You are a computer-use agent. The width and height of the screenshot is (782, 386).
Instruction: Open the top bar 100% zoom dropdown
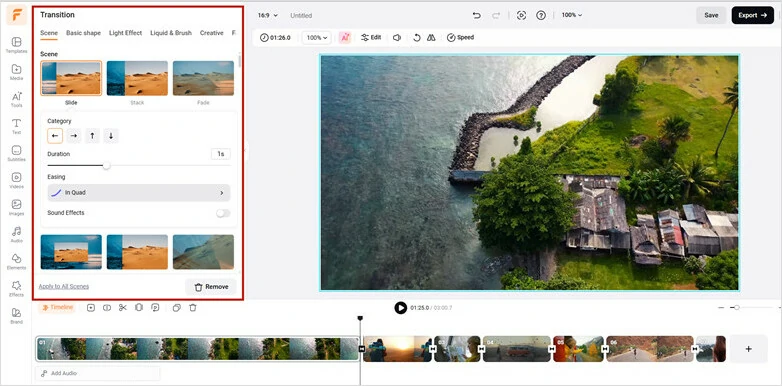click(572, 15)
